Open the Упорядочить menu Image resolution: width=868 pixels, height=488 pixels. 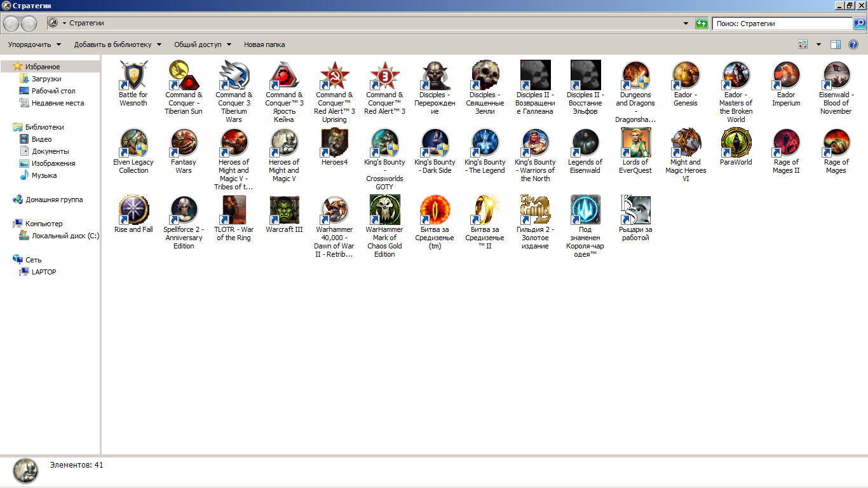pos(34,44)
